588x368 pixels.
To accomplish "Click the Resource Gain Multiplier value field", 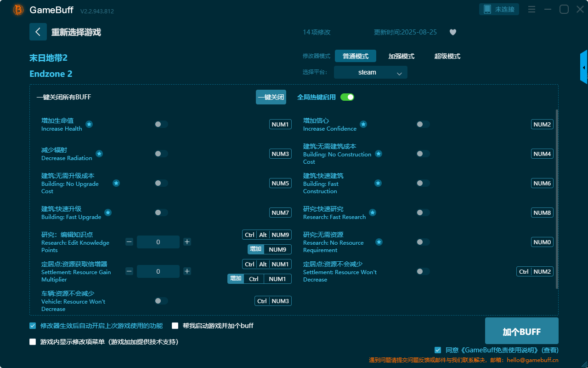I will click(x=158, y=271).
